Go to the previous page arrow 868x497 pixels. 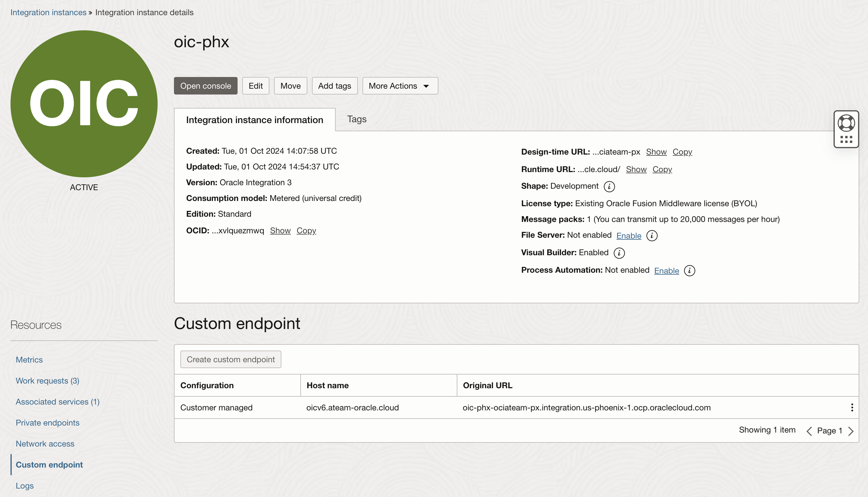[x=809, y=431]
